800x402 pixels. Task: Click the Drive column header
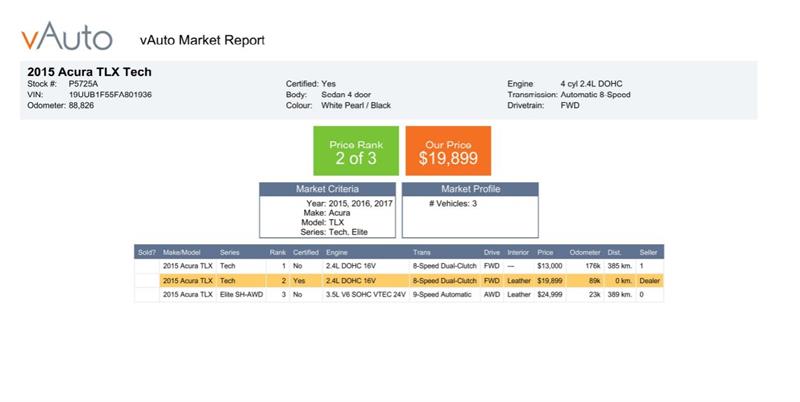pyautogui.click(x=492, y=252)
